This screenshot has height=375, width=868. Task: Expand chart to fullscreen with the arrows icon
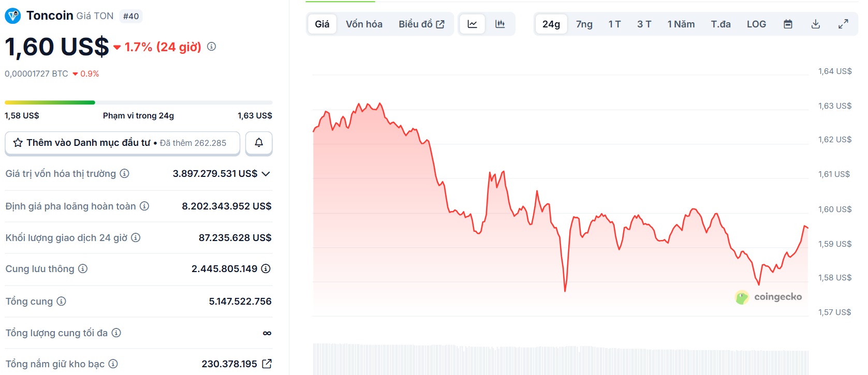843,23
